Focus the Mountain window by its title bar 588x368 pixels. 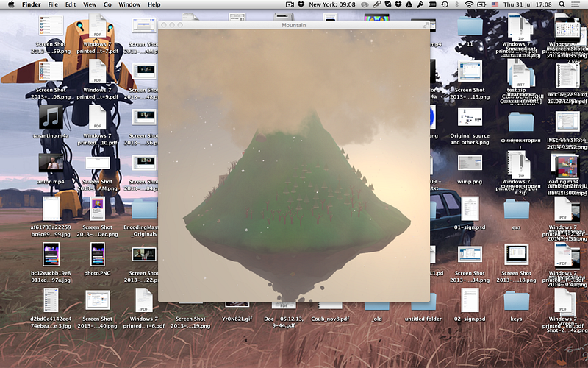293,25
